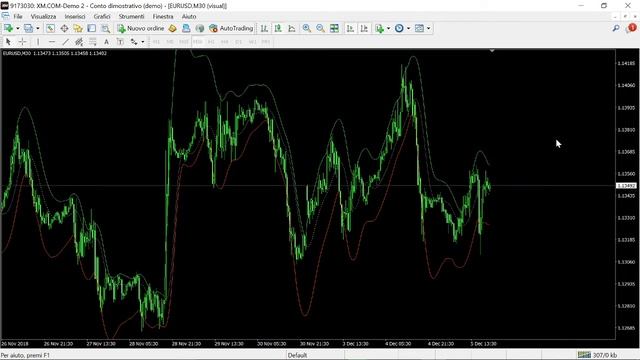The width and height of the screenshot is (640, 360).
Task: Select the cursor pointer tool
Action: point(8,42)
